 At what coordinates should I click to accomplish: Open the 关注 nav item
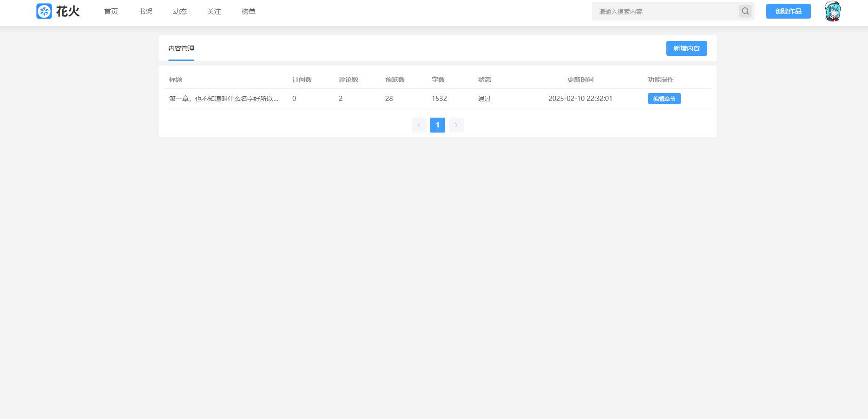coord(214,11)
